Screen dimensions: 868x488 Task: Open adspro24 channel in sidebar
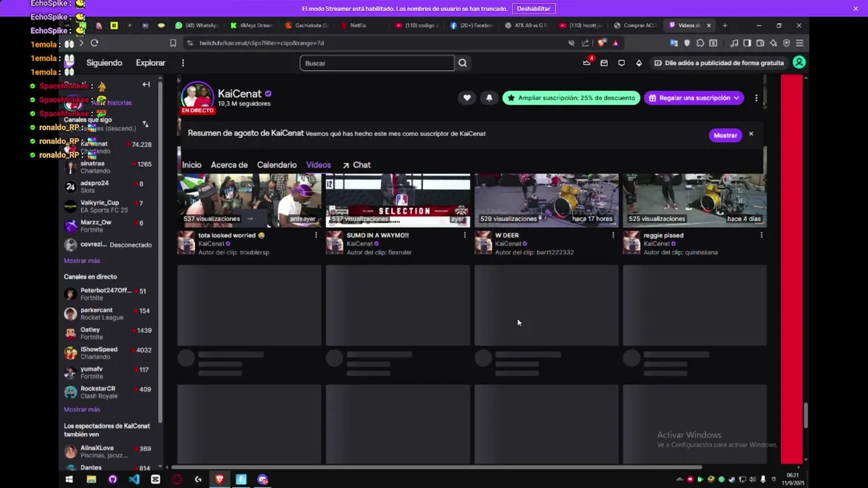(108, 187)
